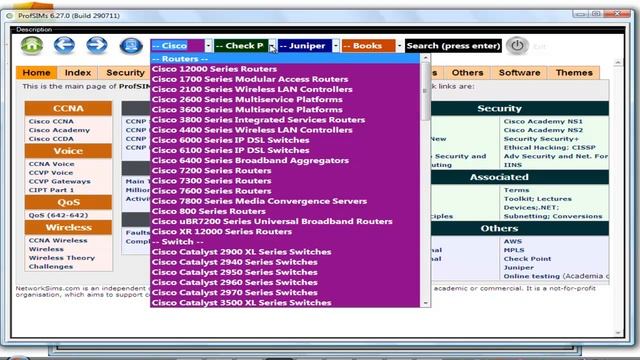Image resolution: width=640 pixels, height=360 pixels.
Task: Switch to the Software tab
Action: 520,73
